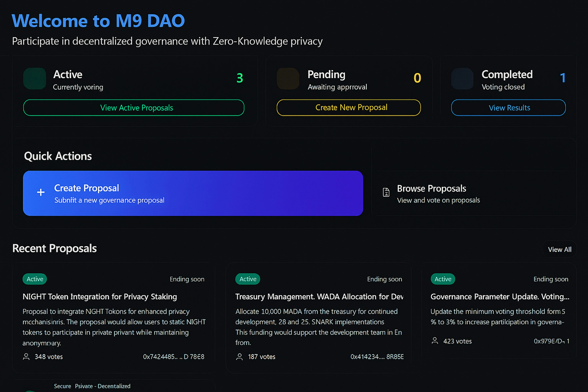Open the Governance Parameter Update proposal
This screenshot has height=392, width=588.
pos(500,297)
